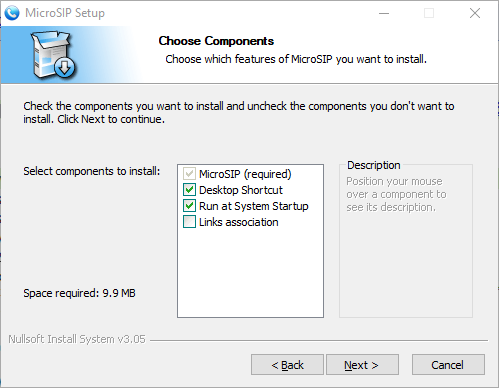The height and width of the screenshot is (388, 499).
Task: Go to the next step with Next
Action: (x=362, y=365)
